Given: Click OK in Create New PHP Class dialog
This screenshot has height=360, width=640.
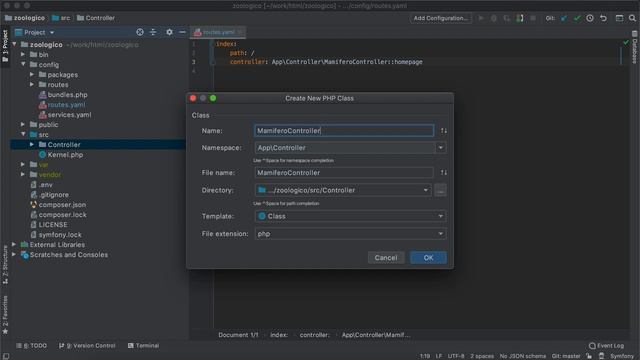Looking at the screenshot, I should (x=428, y=258).
